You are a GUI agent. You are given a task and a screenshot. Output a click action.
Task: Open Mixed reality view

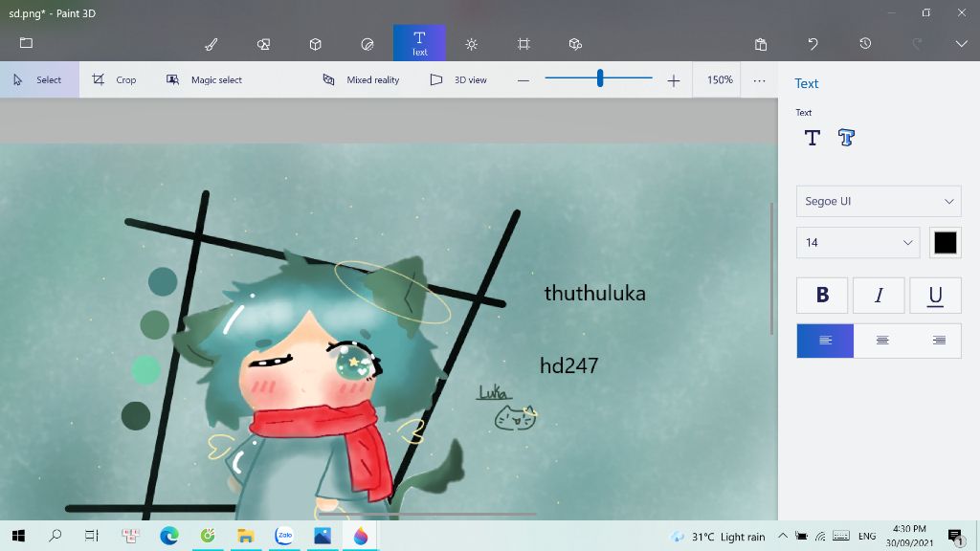pyautogui.click(x=361, y=80)
